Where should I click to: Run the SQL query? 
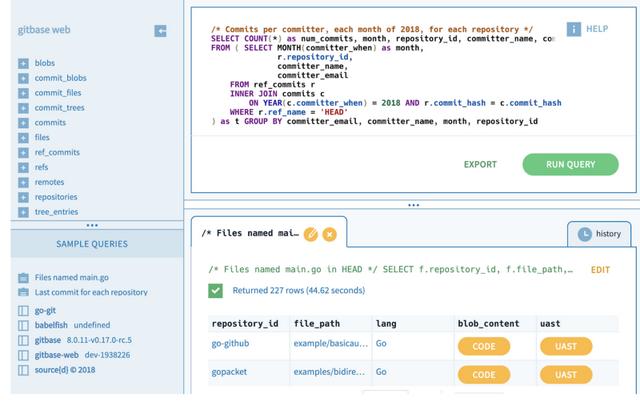click(570, 164)
